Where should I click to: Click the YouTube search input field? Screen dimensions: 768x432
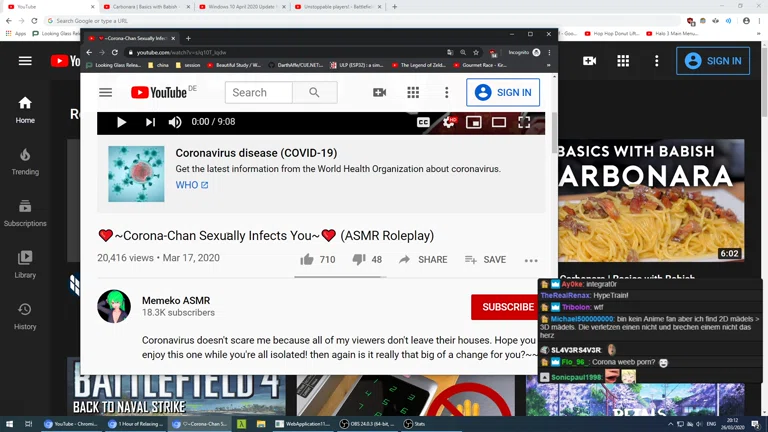(x=259, y=93)
